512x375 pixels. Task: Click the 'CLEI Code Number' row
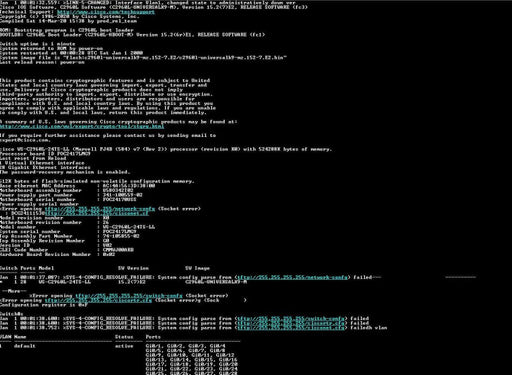point(67,250)
